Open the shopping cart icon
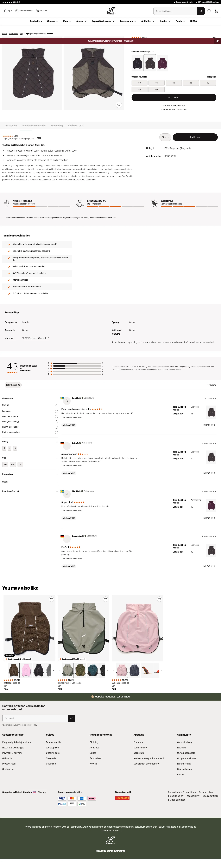221x868 pixels. (216, 11)
